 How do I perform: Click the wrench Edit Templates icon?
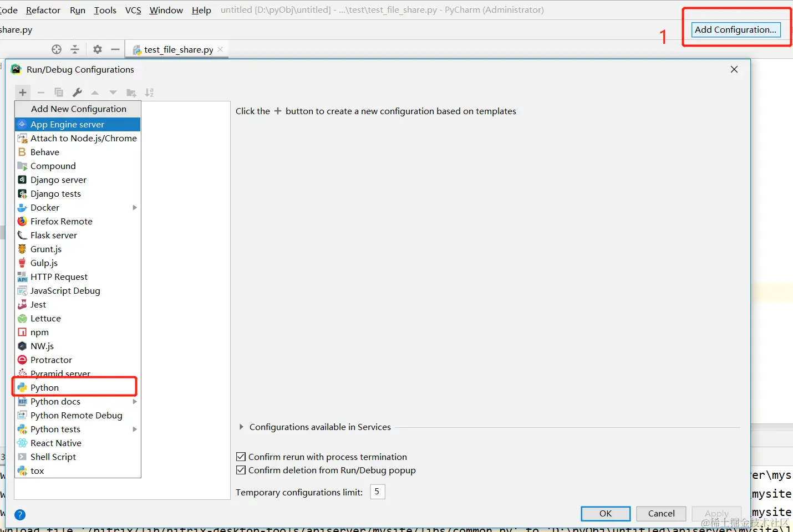pos(77,93)
